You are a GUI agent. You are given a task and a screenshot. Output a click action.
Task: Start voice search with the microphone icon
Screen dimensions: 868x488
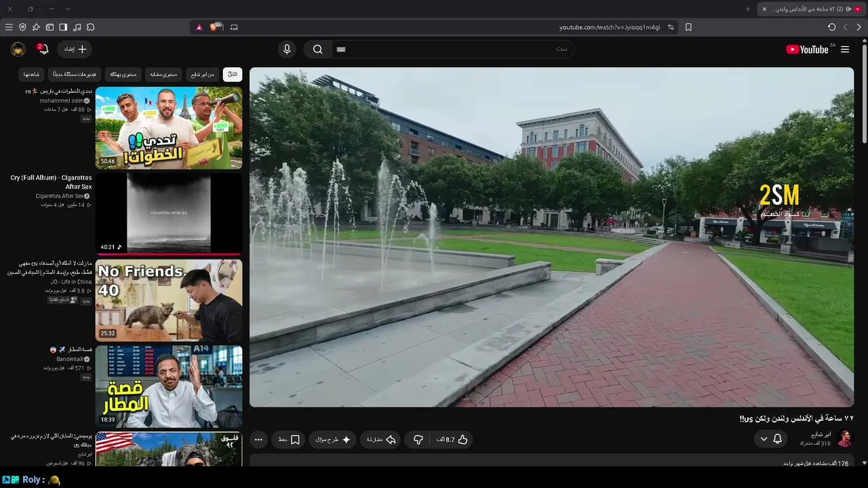point(287,49)
